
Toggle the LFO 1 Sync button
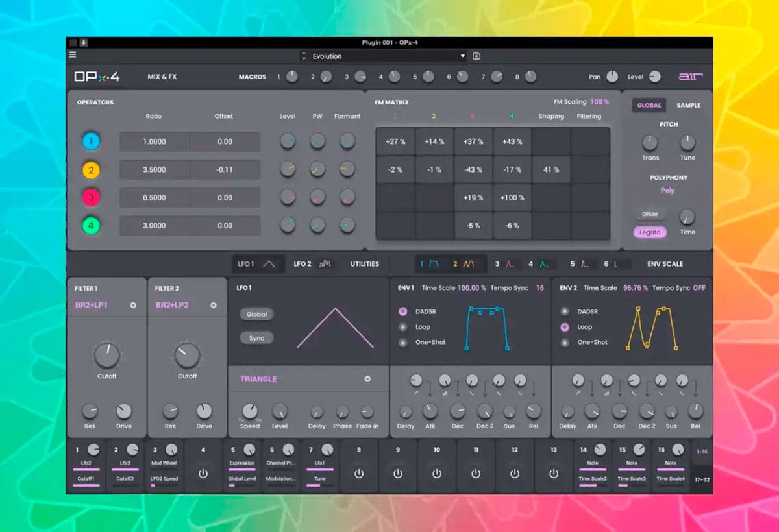(x=256, y=338)
